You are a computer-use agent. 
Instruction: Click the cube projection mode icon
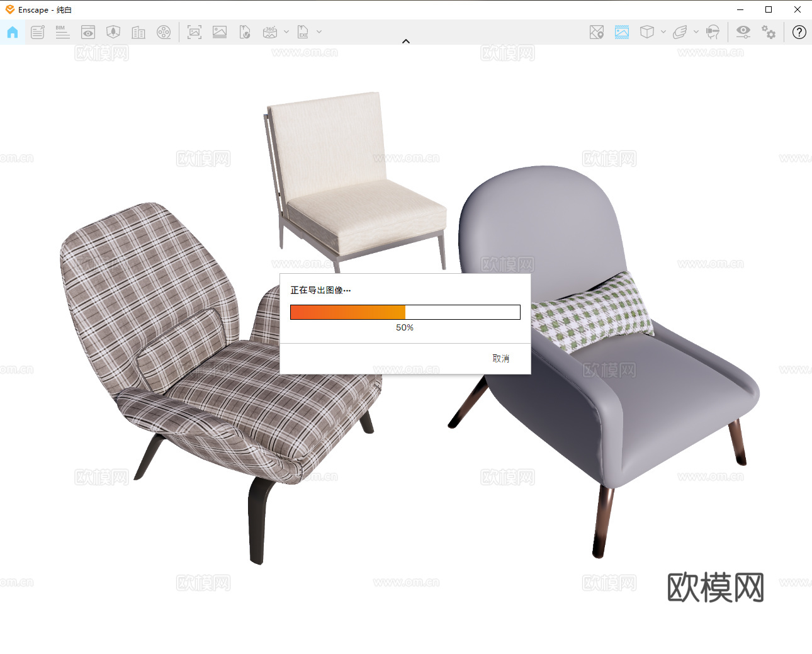click(647, 32)
